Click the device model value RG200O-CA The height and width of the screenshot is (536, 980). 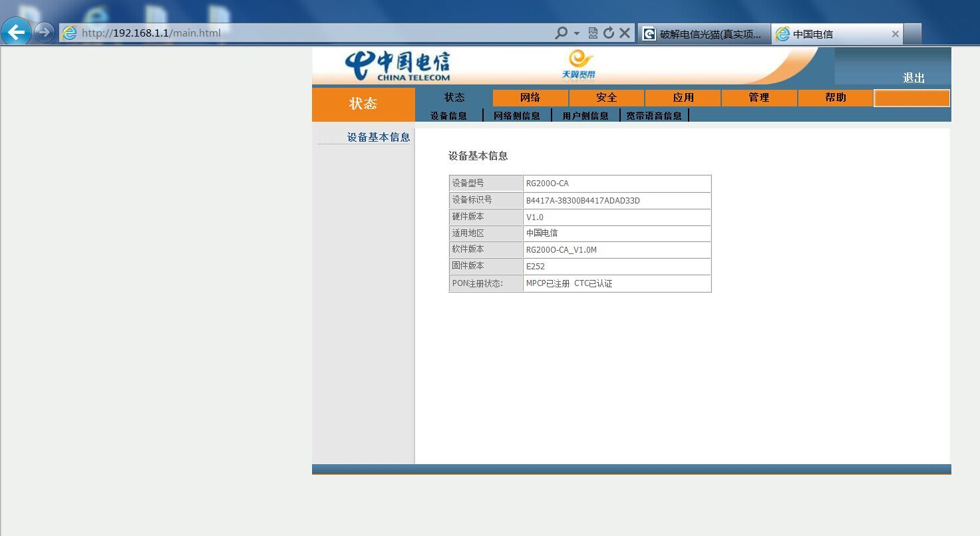547,184
